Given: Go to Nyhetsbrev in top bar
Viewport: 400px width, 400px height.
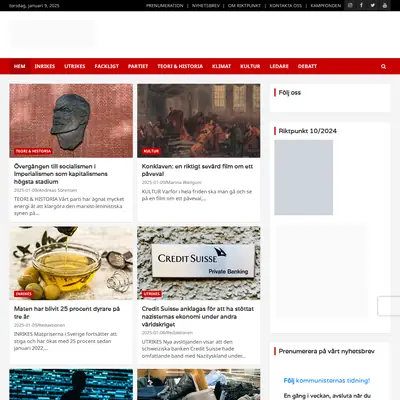Looking at the screenshot, I should pos(206,6).
